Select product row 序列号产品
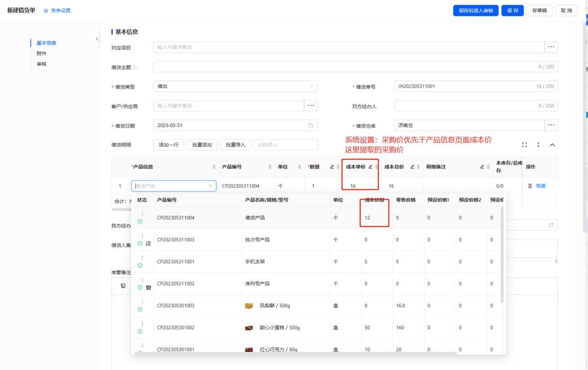This screenshot has height=370, width=588. point(317,284)
